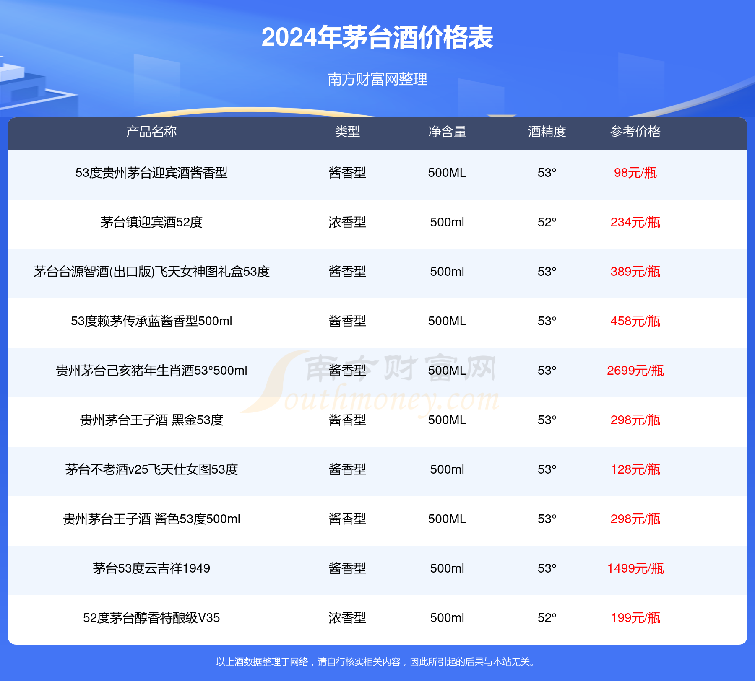This screenshot has height=700, width=755.
Task: Click the 净含量 column header
Action: (x=447, y=132)
